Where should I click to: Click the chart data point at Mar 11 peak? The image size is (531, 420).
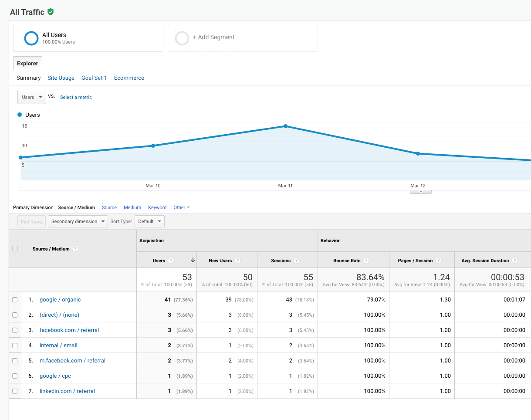[x=285, y=126]
